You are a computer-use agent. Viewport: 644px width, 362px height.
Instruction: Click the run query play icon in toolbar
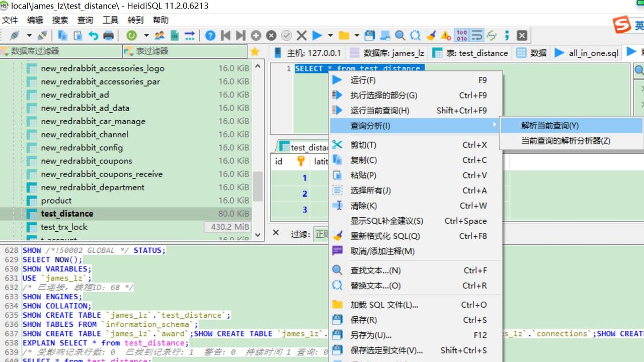[x=317, y=35]
